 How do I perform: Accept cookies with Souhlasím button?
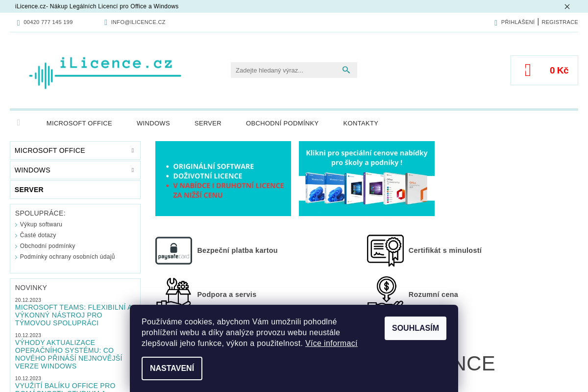[415, 328]
